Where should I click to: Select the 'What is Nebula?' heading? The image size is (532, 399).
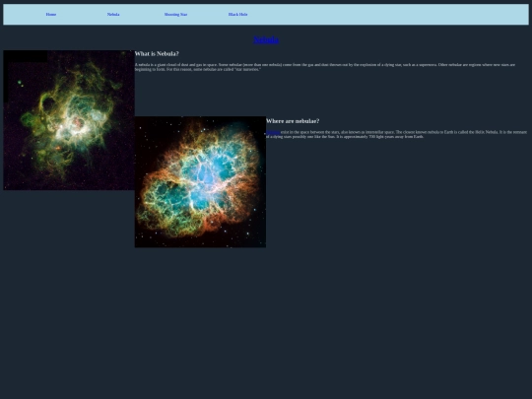(157, 53)
